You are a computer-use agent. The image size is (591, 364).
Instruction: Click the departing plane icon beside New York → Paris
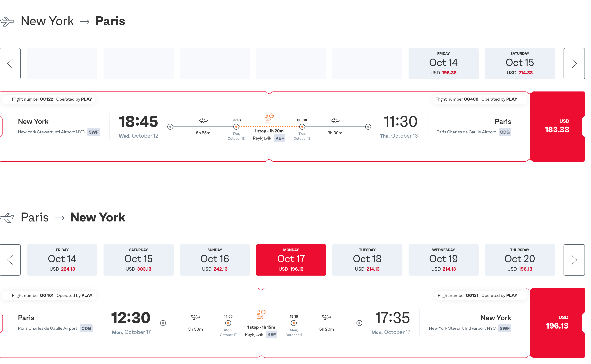pyautogui.click(x=7, y=21)
